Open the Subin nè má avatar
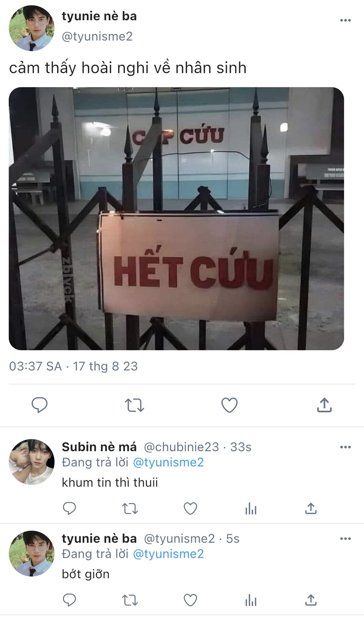Viewport: 364px width, 617px height. click(x=31, y=462)
